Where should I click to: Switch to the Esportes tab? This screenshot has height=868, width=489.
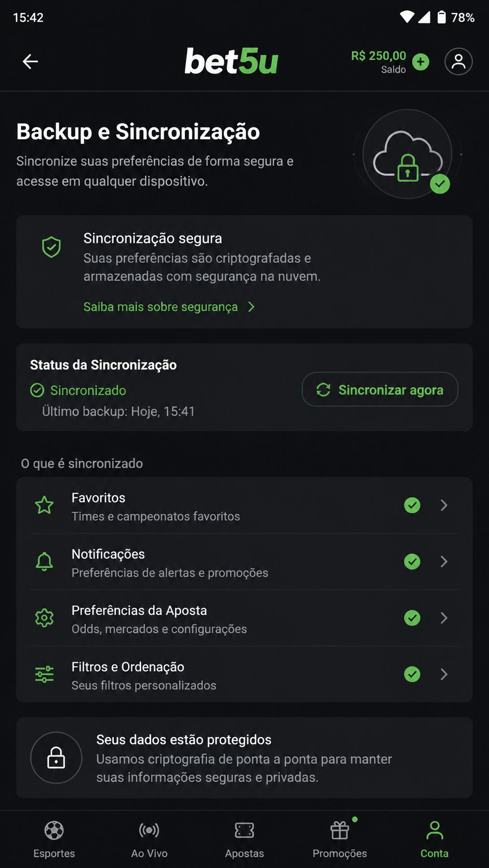pyautogui.click(x=54, y=839)
